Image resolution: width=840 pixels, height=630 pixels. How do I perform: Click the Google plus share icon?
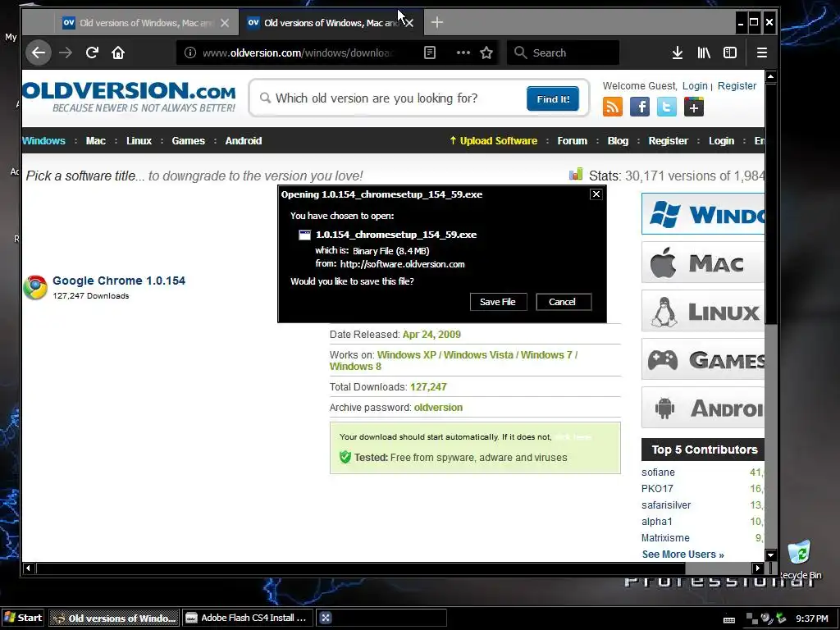pyautogui.click(x=694, y=107)
